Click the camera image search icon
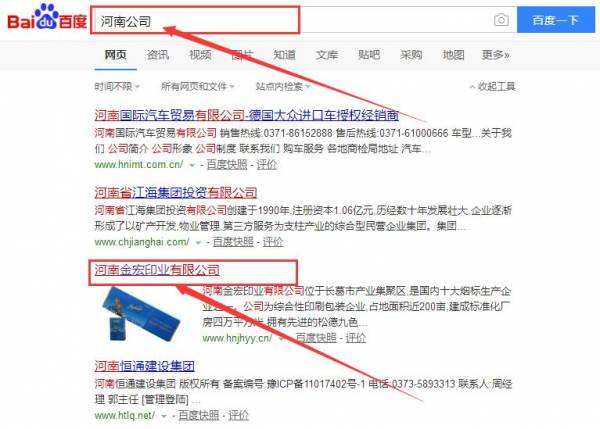Screen dimensions: 600x429 (501, 20)
